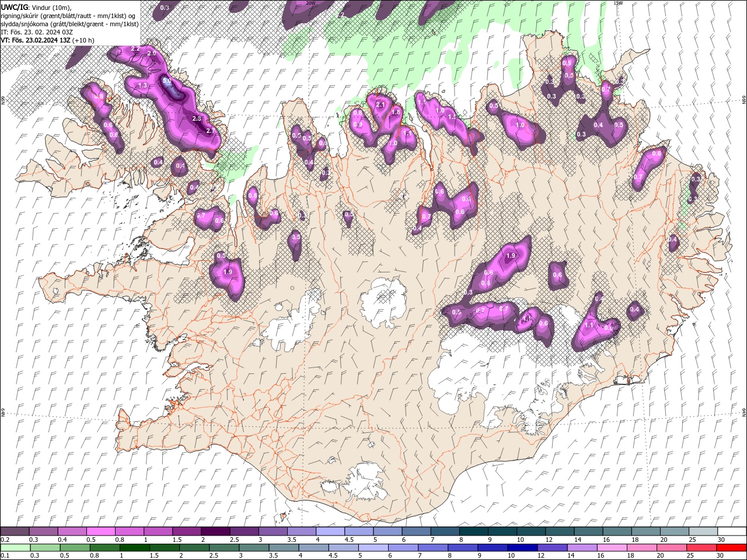
Task: Click the 2.7 snowfall value label
Action: pyautogui.click(x=211, y=131)
